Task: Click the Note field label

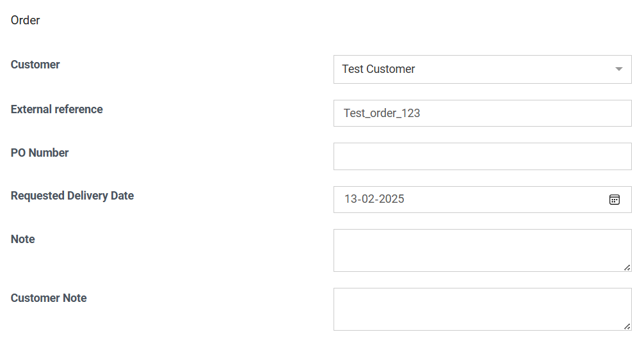Action: pos(22,239)
